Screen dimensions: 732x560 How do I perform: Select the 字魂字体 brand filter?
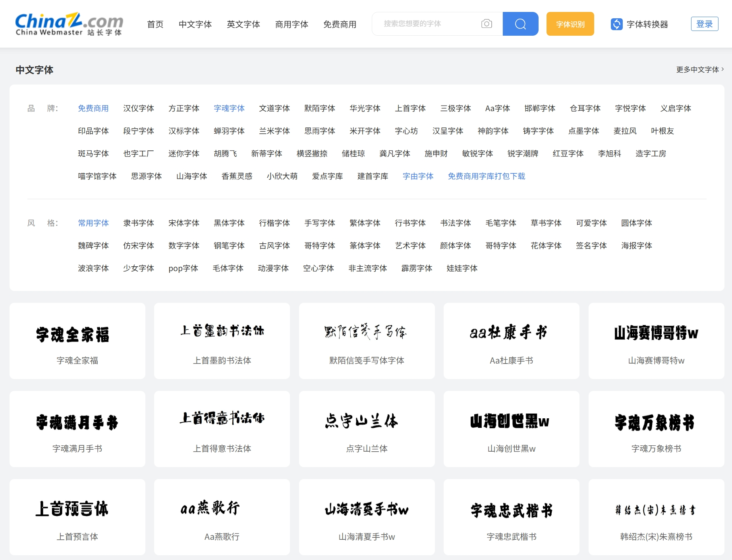click(229, 108)
